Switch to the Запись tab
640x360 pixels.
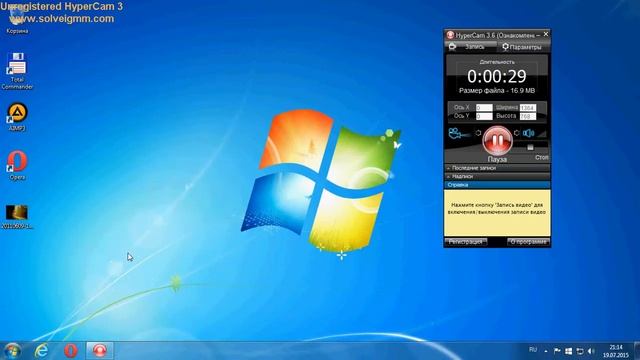(470, 47)
